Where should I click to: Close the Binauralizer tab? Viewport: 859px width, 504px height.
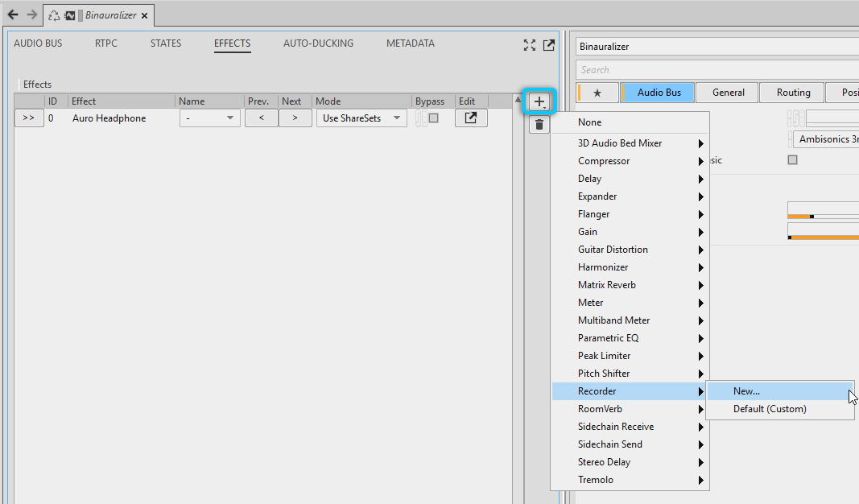point(144,15)
